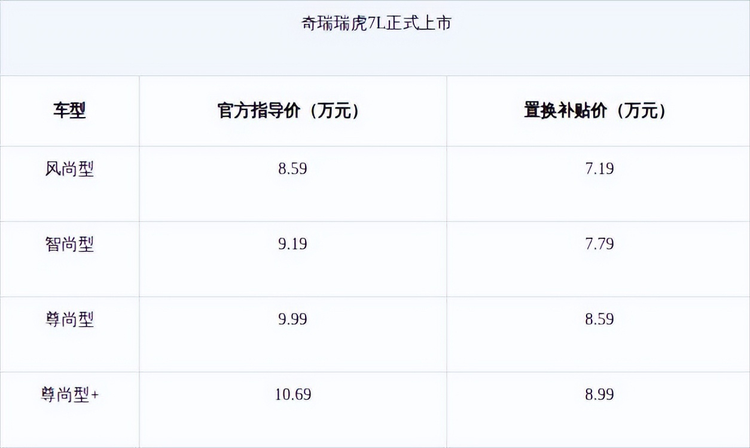The image size is (750, 448).
Task: Click 尊尚型+ official guide price 10.69
Action: 292,394
